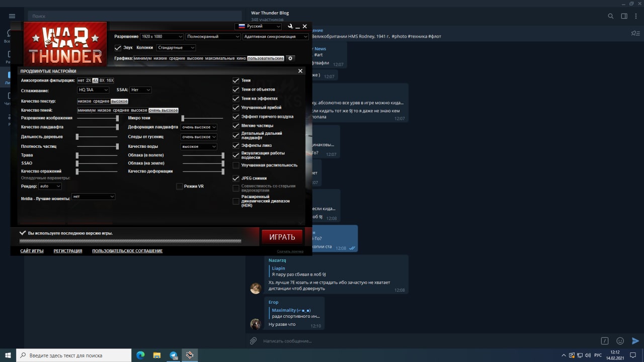Close the advanced settings panel
This screenshot has width=644, height=362.
(x=300, y=71)
